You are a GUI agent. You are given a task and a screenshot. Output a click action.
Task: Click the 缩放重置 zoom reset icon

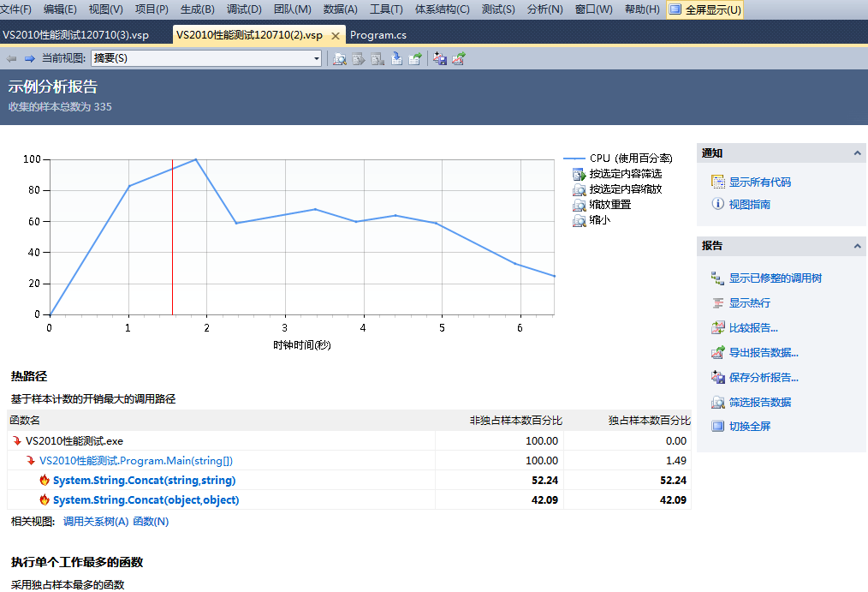click(x=580, y=205)
